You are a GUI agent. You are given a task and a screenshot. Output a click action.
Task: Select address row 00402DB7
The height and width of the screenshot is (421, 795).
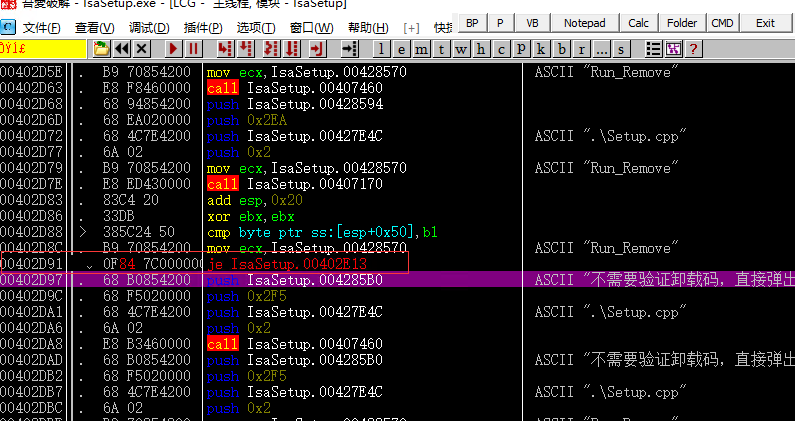(x=33, y=392)
